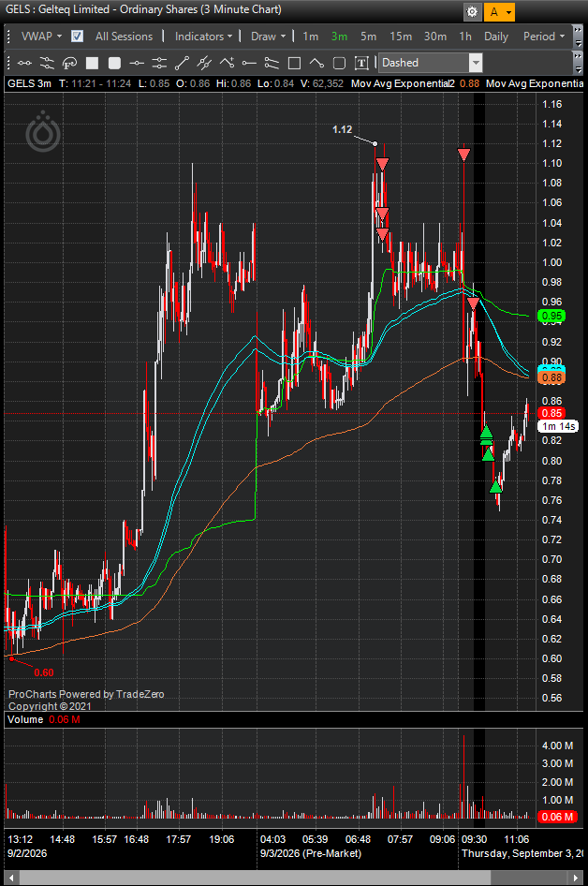Select the filled rounded rectangle shape tool

[x=114, y=63]
